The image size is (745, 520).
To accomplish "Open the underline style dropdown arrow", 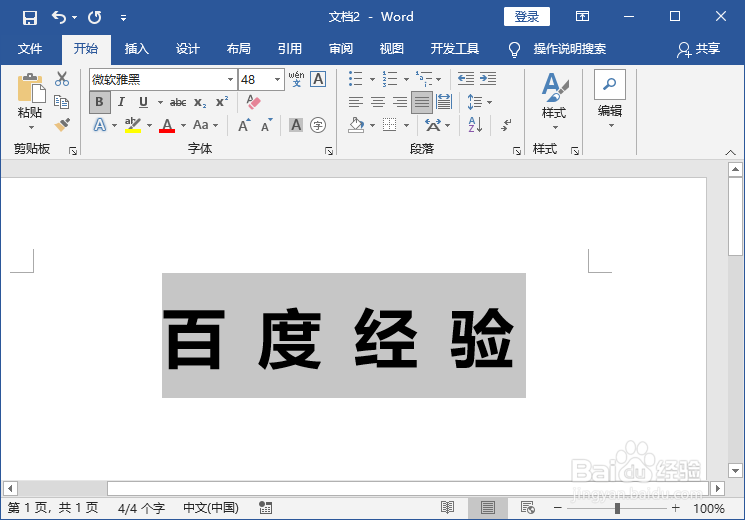I will pos(160,102).
